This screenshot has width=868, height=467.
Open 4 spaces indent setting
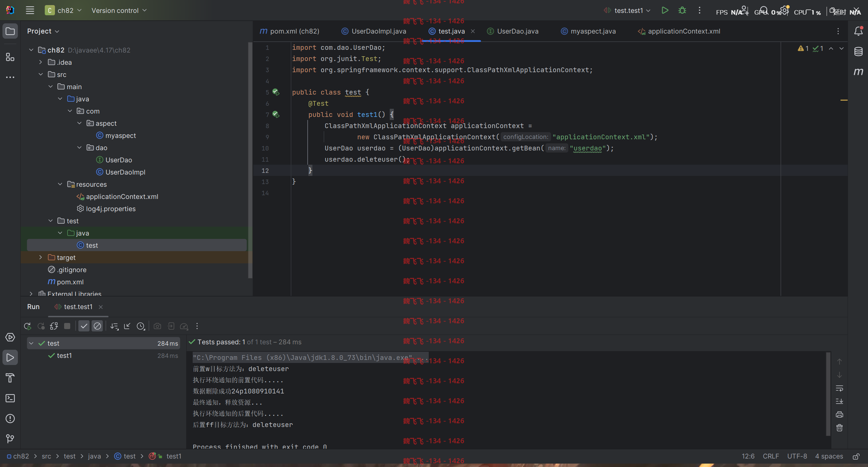(829, 456)
